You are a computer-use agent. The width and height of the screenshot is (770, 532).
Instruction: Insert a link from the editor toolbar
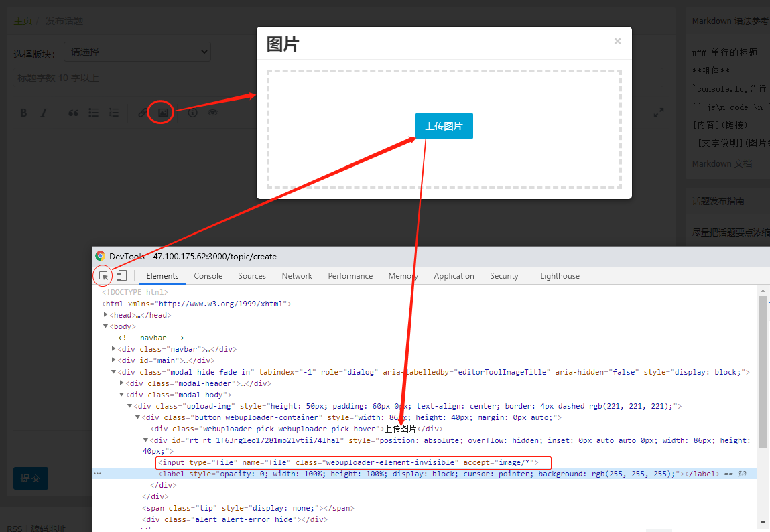click(142, 113)
